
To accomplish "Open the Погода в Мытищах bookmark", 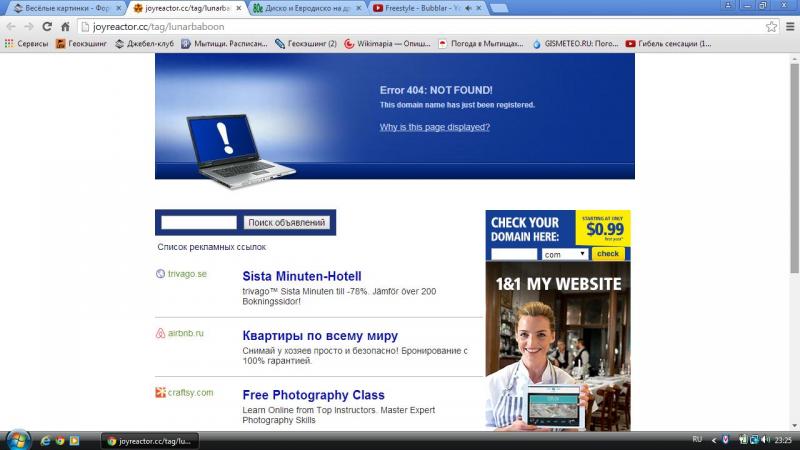I will point(481,44).
